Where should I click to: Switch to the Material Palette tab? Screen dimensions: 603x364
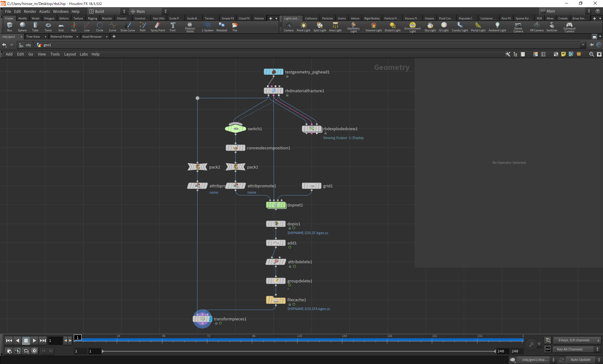(x=62, y=37)
